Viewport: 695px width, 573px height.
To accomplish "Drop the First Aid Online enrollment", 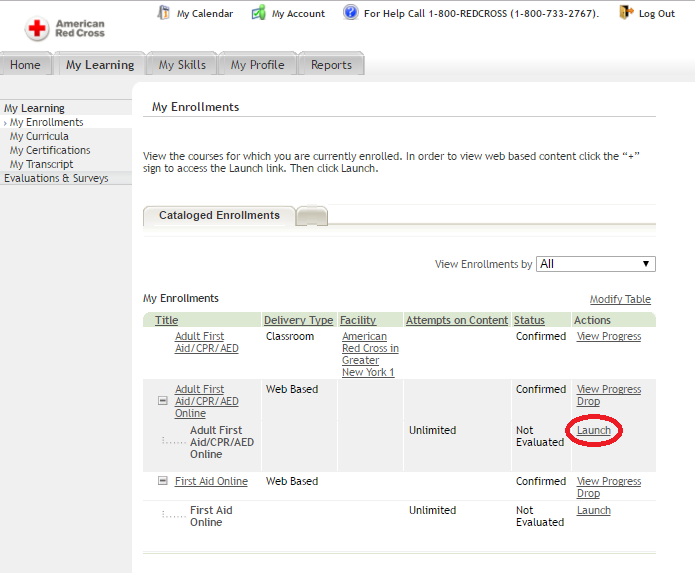I will (x=588, y=493).
